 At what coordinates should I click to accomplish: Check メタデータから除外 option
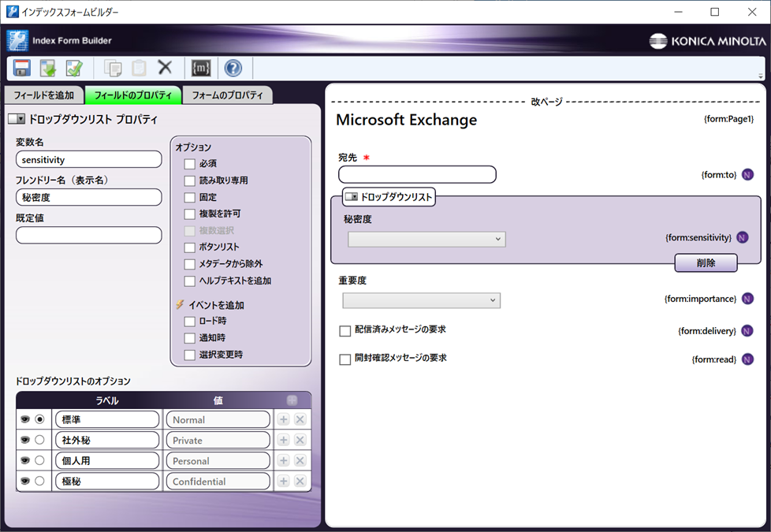pyautogui.click(x=190, y=264)
